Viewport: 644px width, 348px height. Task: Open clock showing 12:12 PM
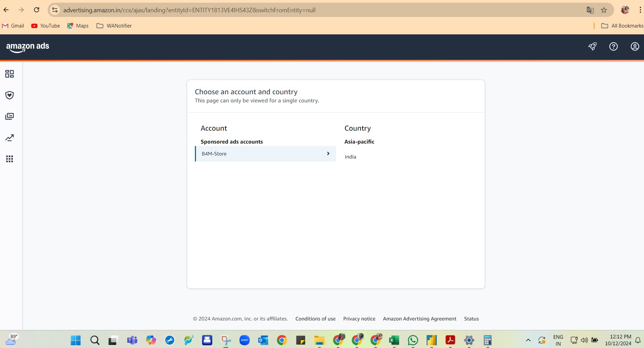(618, 340)
